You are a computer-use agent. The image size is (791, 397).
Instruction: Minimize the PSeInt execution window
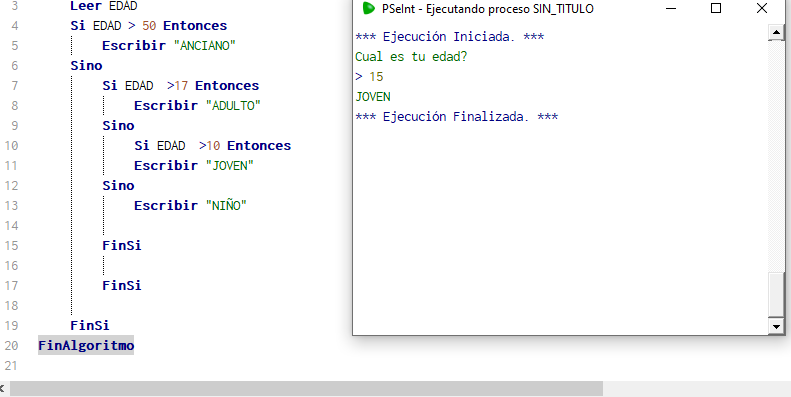click(x=671, y=8)
